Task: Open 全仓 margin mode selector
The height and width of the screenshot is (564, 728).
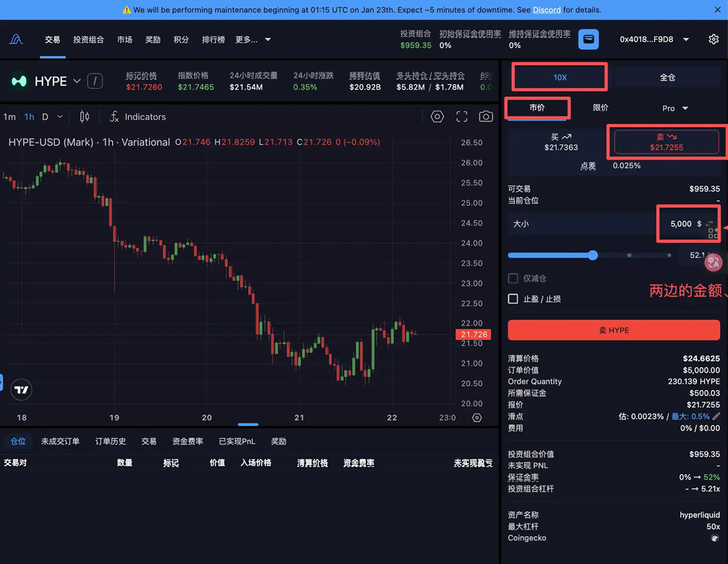Action: click(667, 77)
